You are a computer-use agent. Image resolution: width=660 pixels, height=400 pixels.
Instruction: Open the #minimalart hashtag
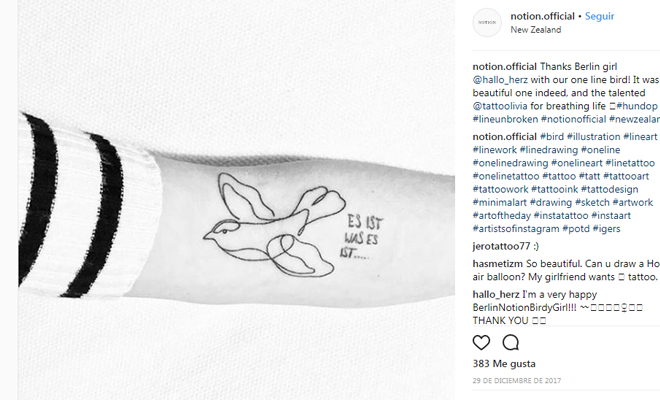[x=500, y=202]
